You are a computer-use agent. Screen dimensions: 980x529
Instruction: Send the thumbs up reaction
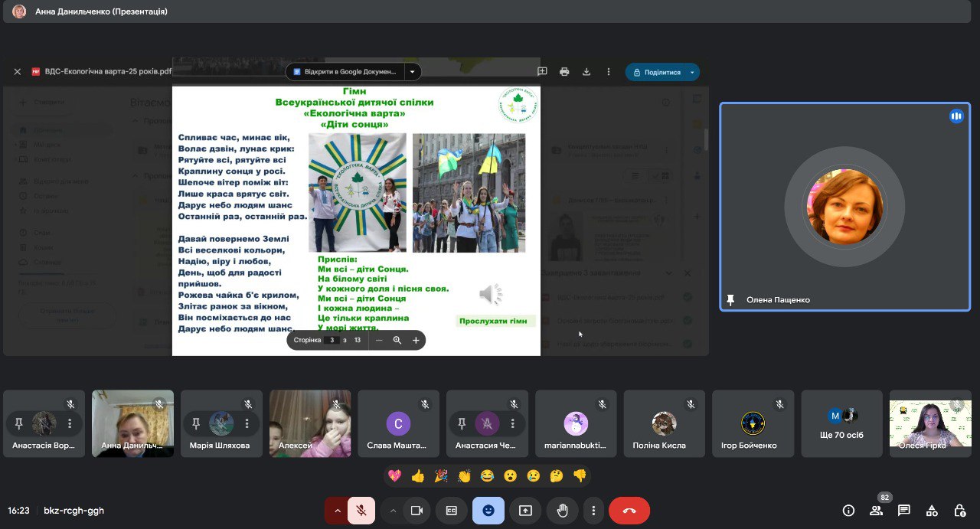pyautogui.click(x=417, y=475)
